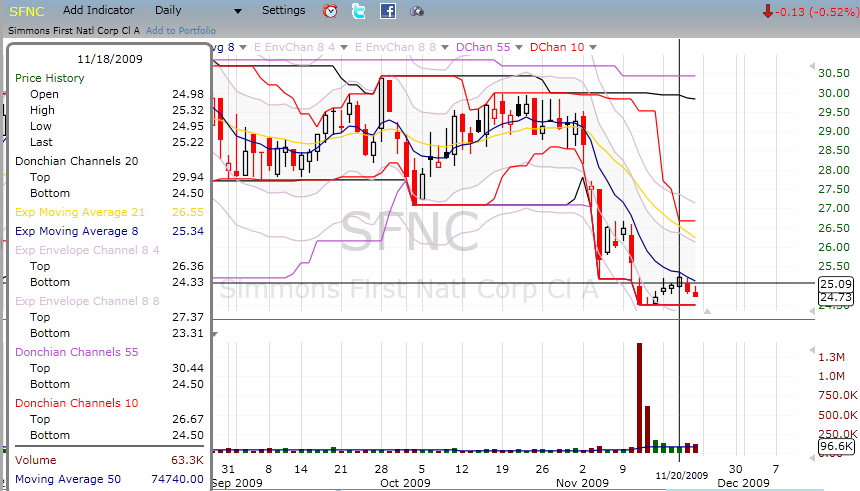Viewport: 860px width, 491px height.
Task: Click the Exp Envelope Channel 8 4 heading
Action: pyautogui.click(x=87, y=250)
